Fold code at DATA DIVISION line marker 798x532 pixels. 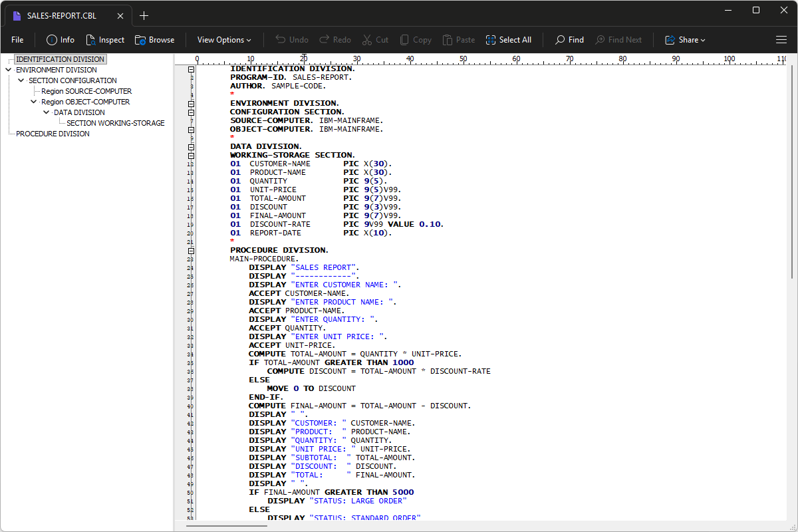[192, 146]
